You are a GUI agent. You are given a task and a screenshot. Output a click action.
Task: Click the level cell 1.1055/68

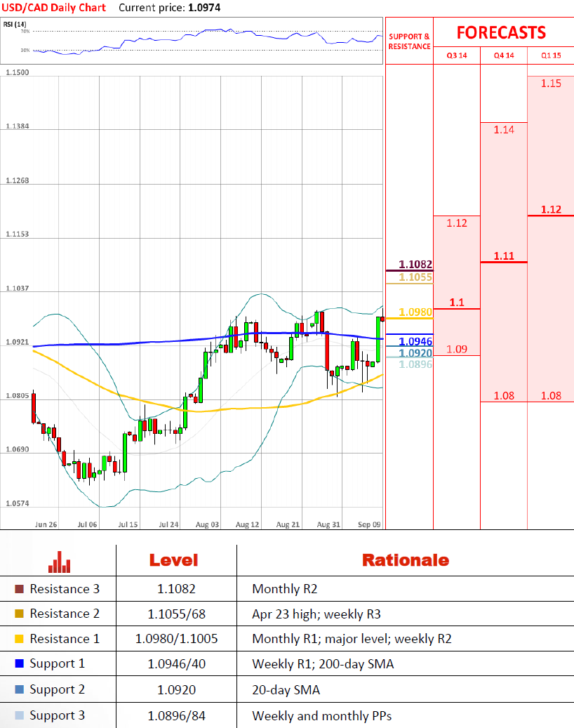point(176,614)
